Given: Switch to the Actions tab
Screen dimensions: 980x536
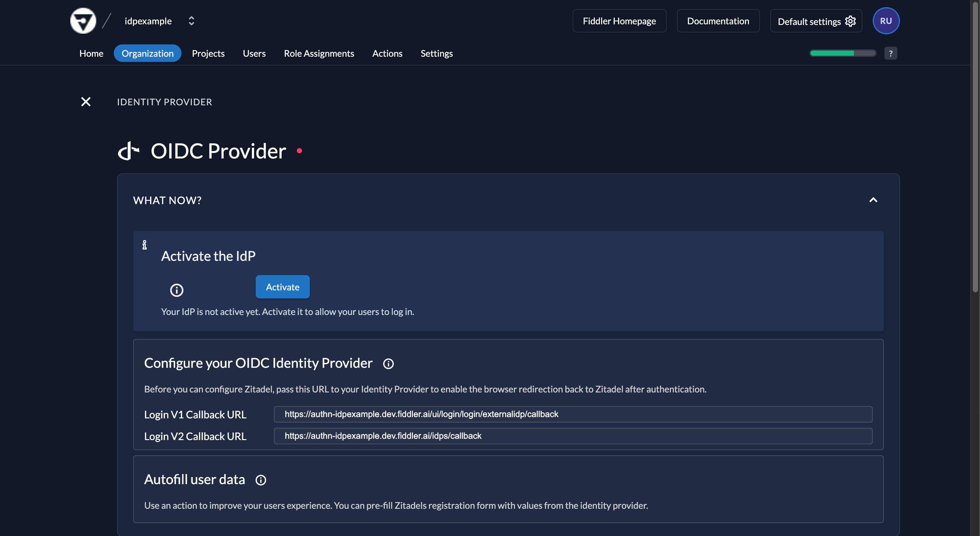Looking at the screenshot, I should pos(387,53).
